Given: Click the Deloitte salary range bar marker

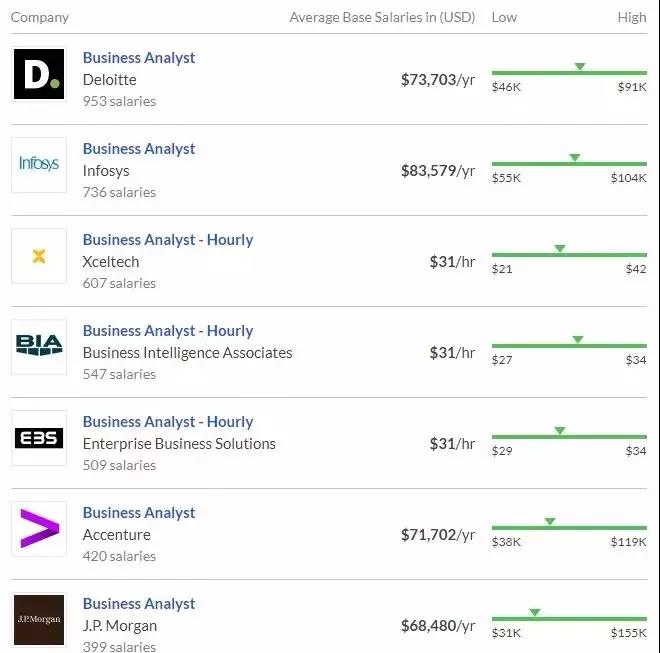Looking at the screenshot, I should point(580,68).
